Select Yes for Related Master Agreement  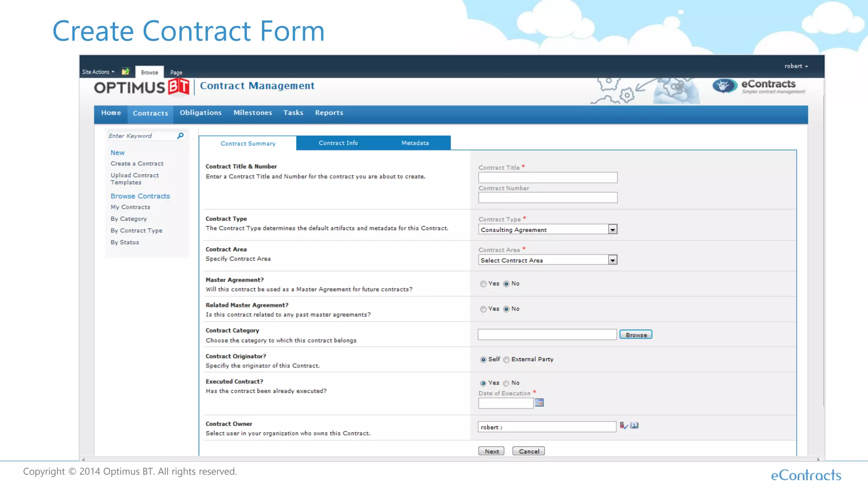483,309
